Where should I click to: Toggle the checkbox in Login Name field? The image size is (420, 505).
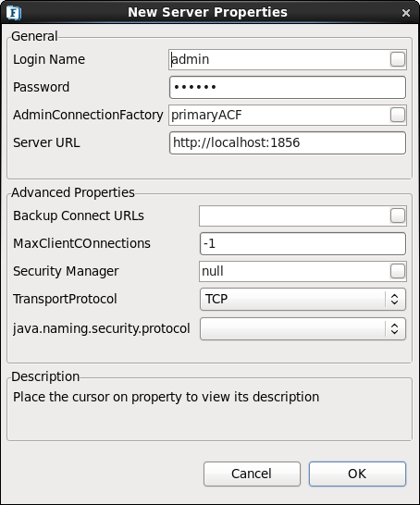pos(398,59)
